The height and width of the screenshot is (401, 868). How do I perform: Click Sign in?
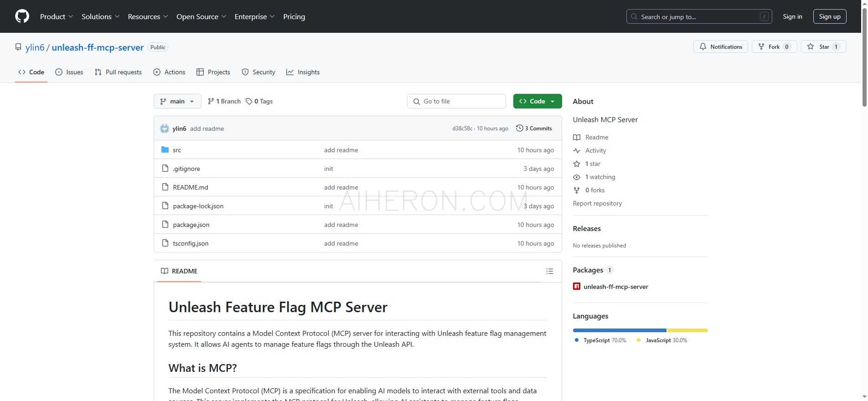(792, 16)
